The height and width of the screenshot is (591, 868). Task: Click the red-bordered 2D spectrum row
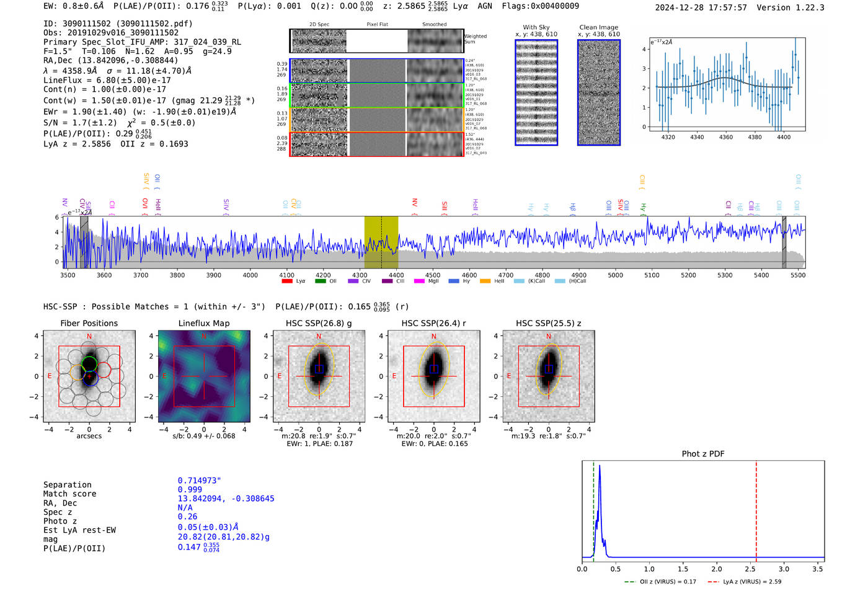coord(376,144)
